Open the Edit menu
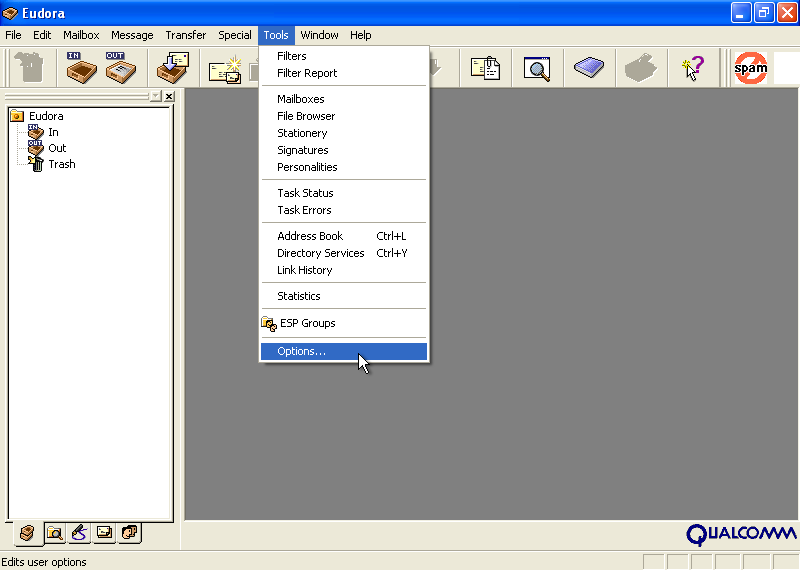This screenshot has width=800, height=570. (42, 35)
